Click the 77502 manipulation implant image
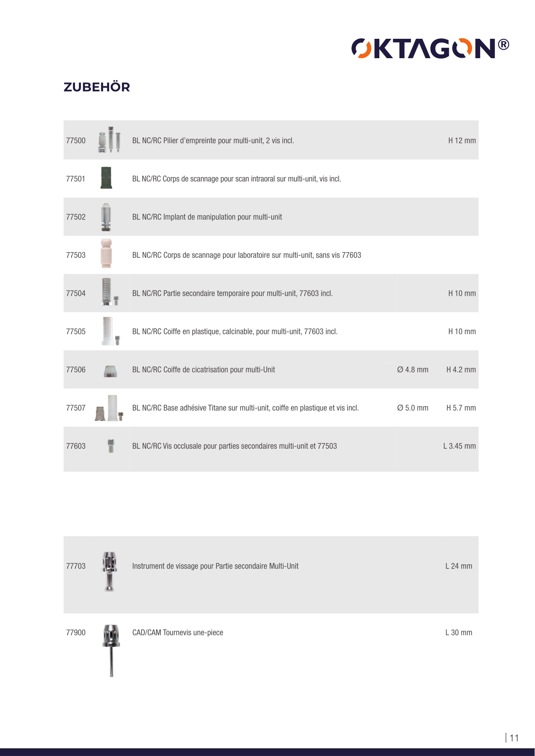The width and height of the screenshot is (535, 756). 106,217
